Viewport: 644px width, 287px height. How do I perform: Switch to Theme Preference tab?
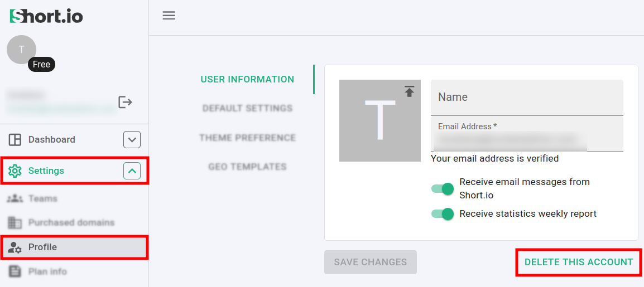pos(247,138)
